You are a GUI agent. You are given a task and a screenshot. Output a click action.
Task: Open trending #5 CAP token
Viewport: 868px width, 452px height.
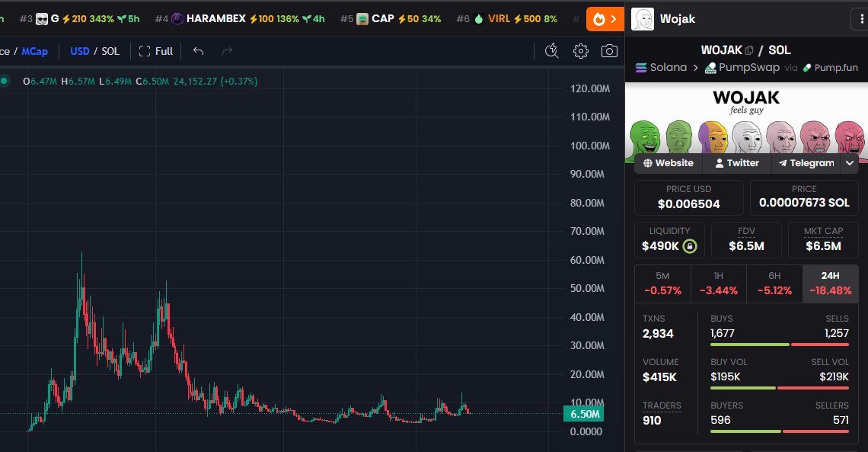(391, 19)
